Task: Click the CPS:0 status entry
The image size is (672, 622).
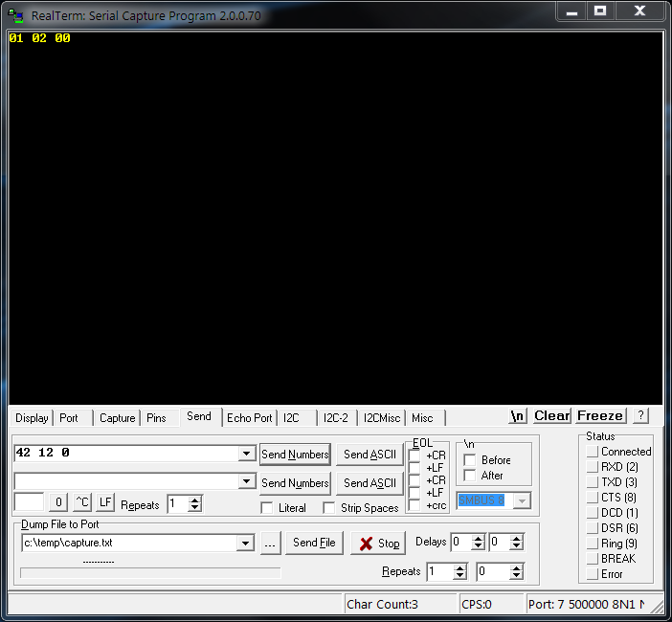Action: 492,605
